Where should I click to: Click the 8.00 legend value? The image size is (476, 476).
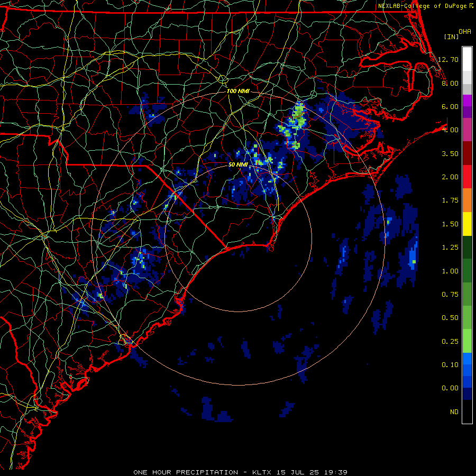(450, 83)
